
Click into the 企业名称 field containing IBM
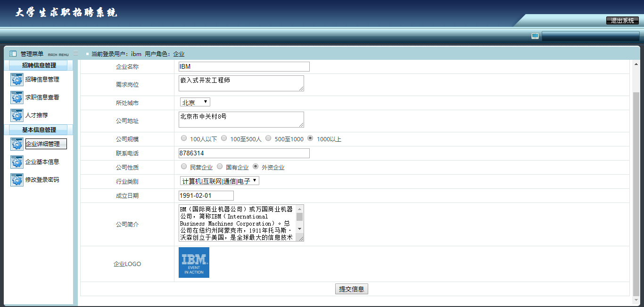click(244, 66)
